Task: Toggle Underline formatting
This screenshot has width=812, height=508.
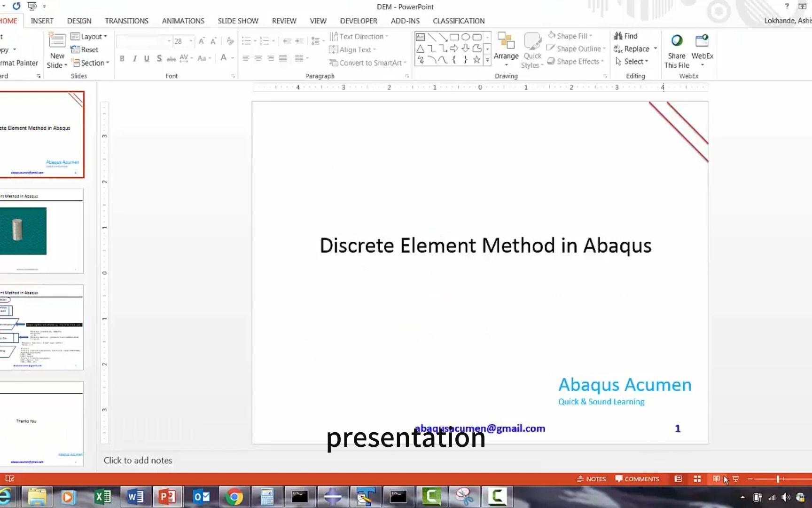Action: [x=147, y=58]
